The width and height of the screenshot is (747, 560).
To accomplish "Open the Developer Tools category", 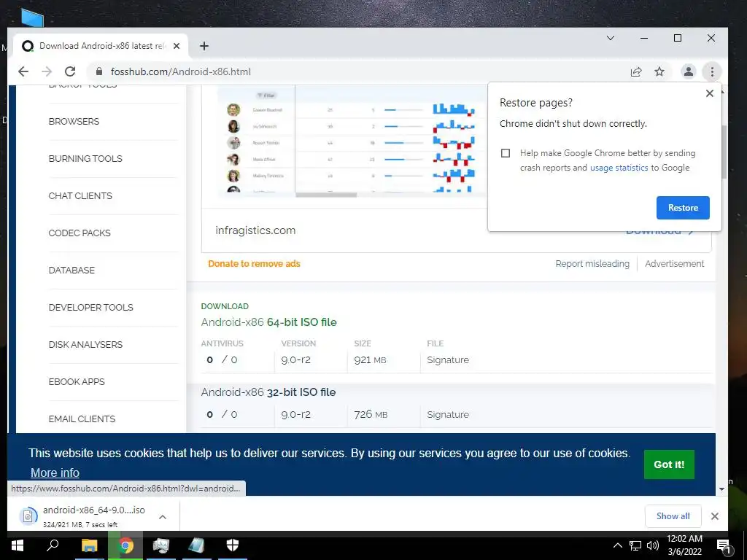I will coord(90,307).
